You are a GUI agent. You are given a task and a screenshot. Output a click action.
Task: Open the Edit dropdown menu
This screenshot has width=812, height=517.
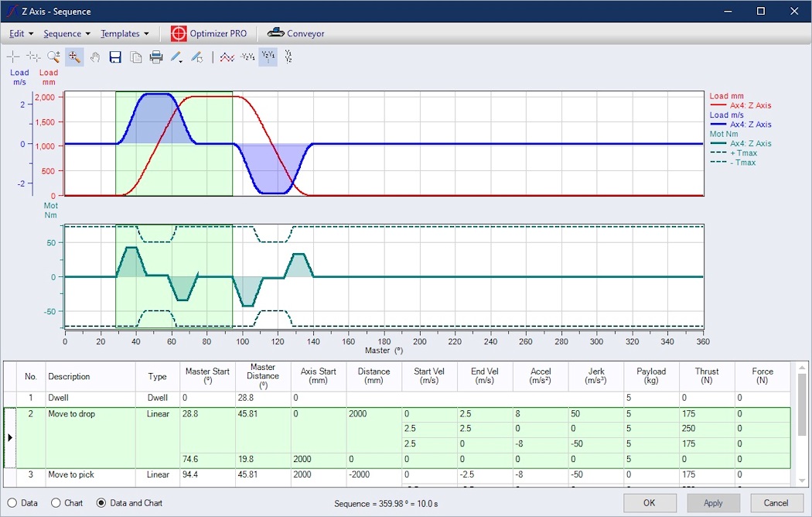[21, 33]
